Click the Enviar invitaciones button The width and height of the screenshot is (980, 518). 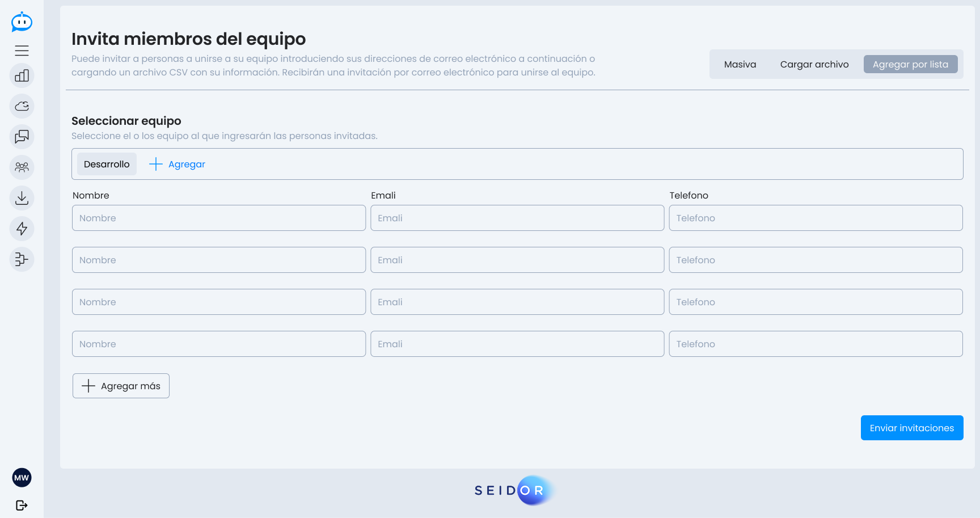click(911, 428)
